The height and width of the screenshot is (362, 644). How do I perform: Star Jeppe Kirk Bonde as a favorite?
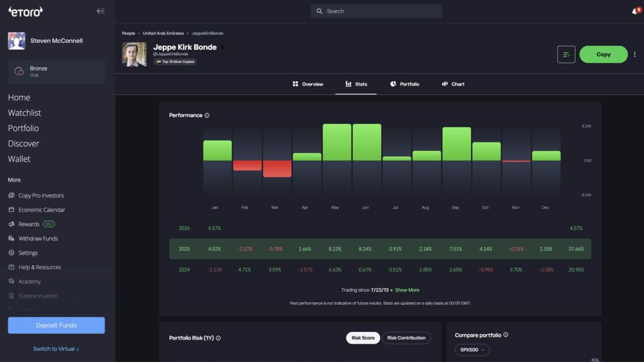pyautogui.click(x=222, y=47)
